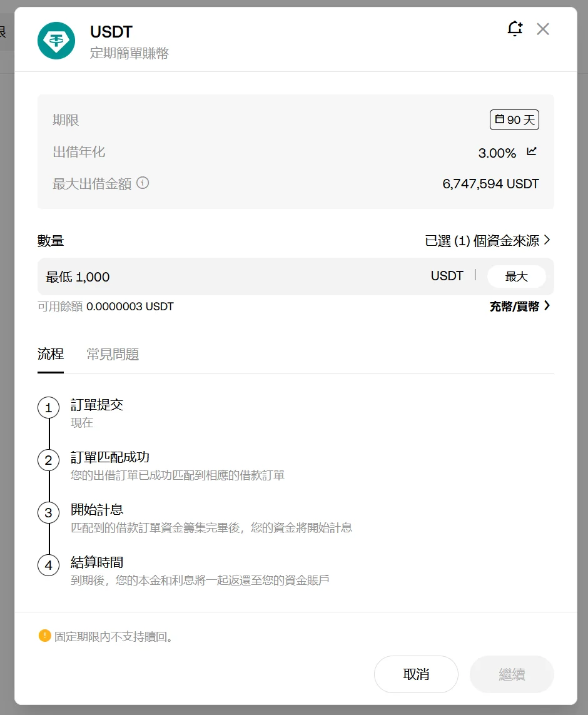Fill the maximum amount with 最大

coord(517,276)
